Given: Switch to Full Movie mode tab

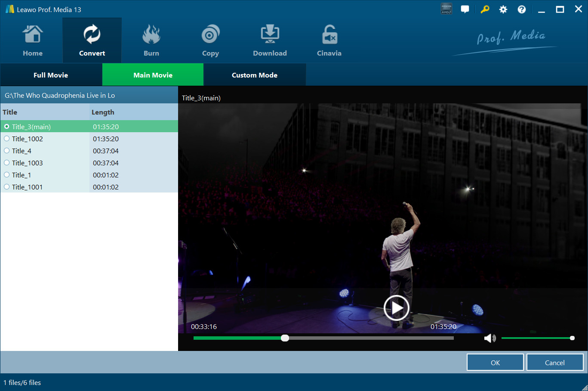Looking at the screenshot, I should (x=51, y=75).
